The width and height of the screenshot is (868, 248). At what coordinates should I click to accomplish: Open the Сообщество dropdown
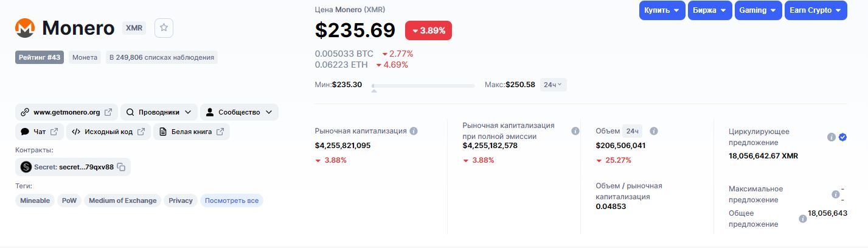click(239, 112)
